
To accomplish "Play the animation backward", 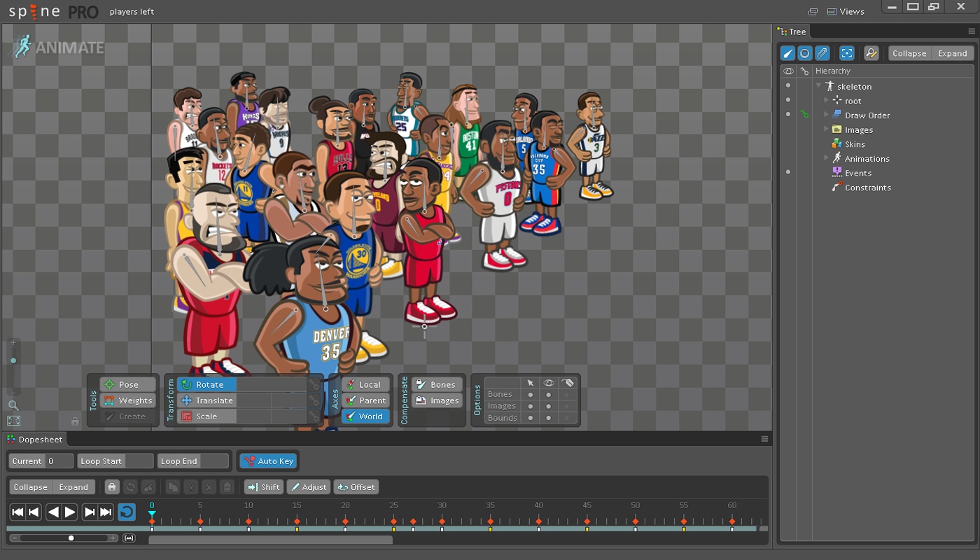I will 54,512.
